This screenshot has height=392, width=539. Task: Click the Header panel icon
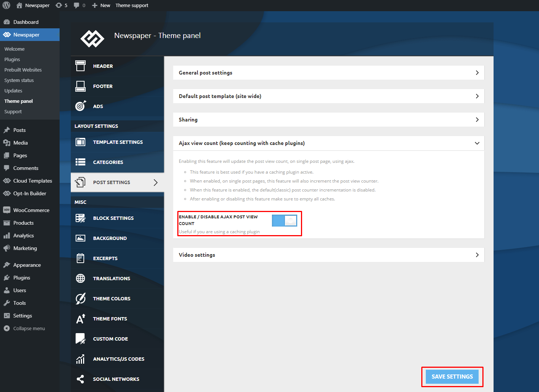coord(80,66)
